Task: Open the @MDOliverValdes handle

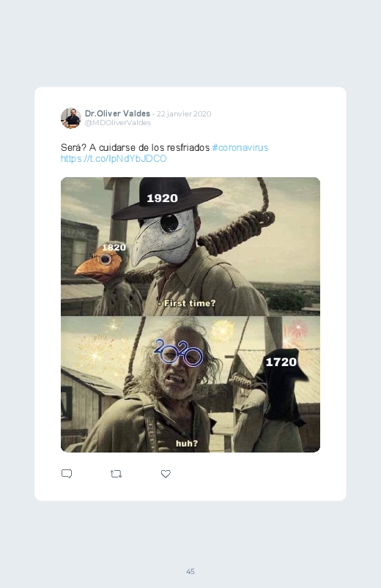Action: (x=118, y=122)
